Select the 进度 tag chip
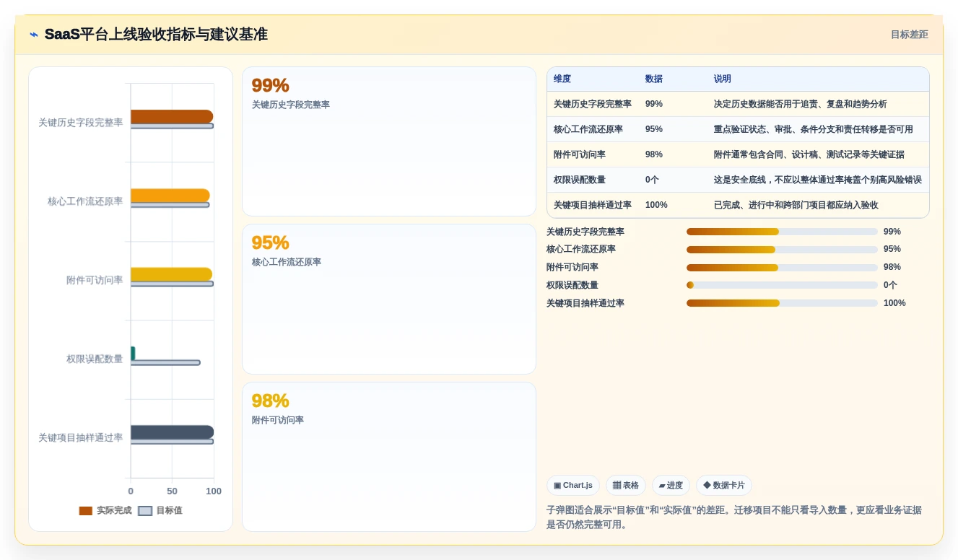This screenshot has height=560, width=958. coord(671,486)
